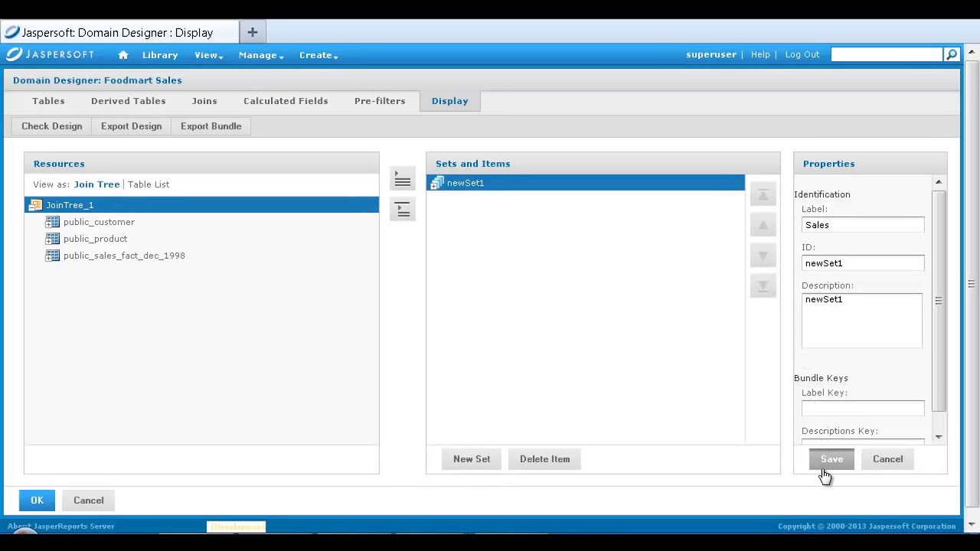Click the move-down arrow button

pyautogui.click(x=763, y=256)
